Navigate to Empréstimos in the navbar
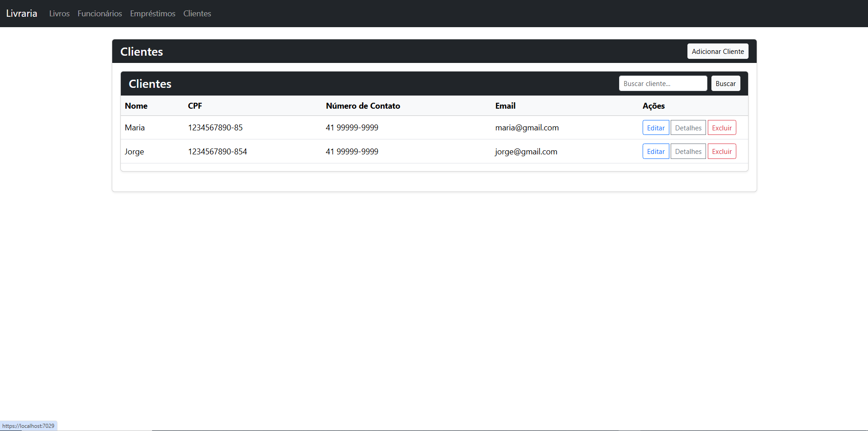 click(x=153, y=14)
